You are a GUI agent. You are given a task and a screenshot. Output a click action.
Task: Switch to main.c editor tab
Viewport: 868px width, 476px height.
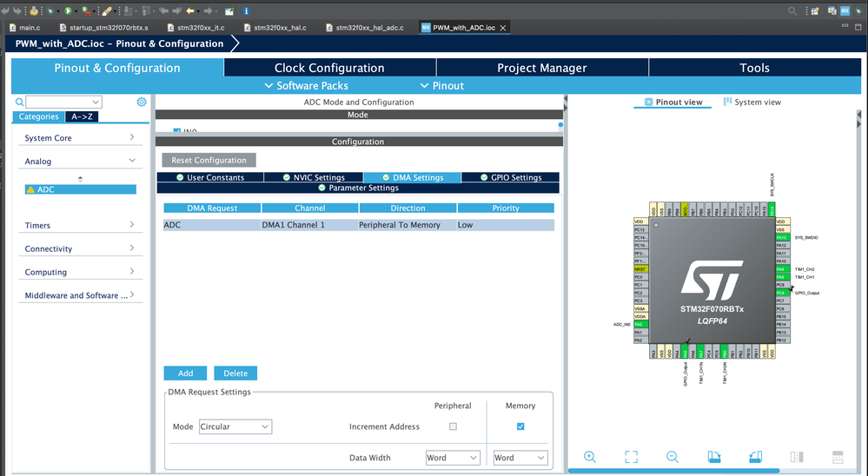point(25,28)
